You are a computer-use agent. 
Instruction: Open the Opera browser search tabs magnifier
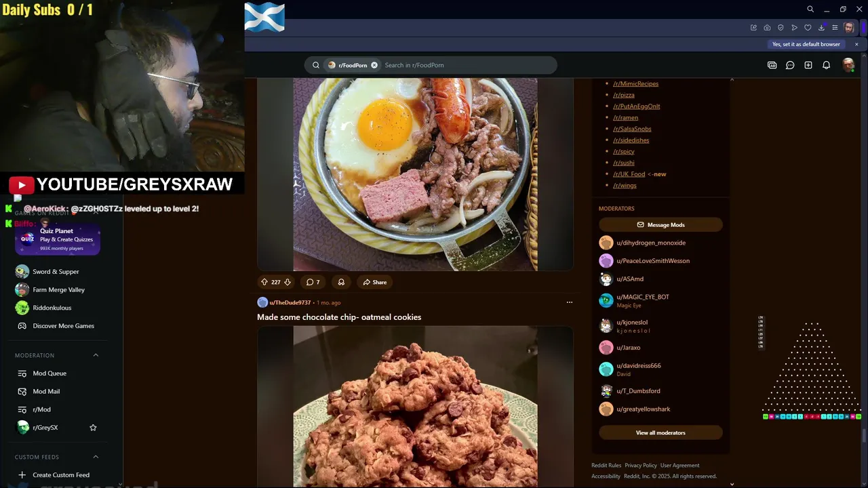tap(810, 9)
